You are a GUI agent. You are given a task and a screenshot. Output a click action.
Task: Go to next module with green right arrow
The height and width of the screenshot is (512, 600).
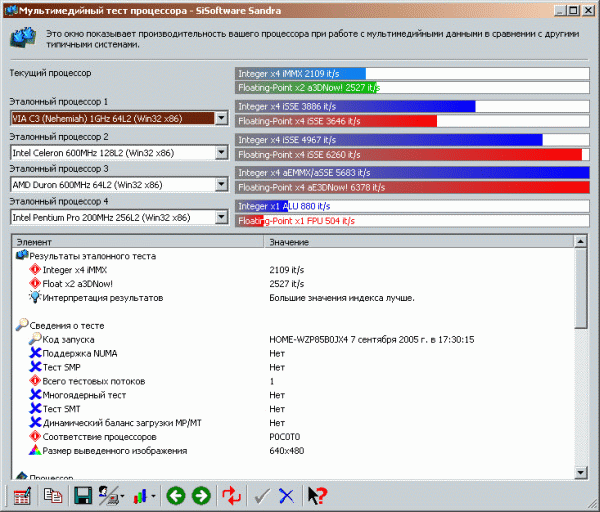201,496
